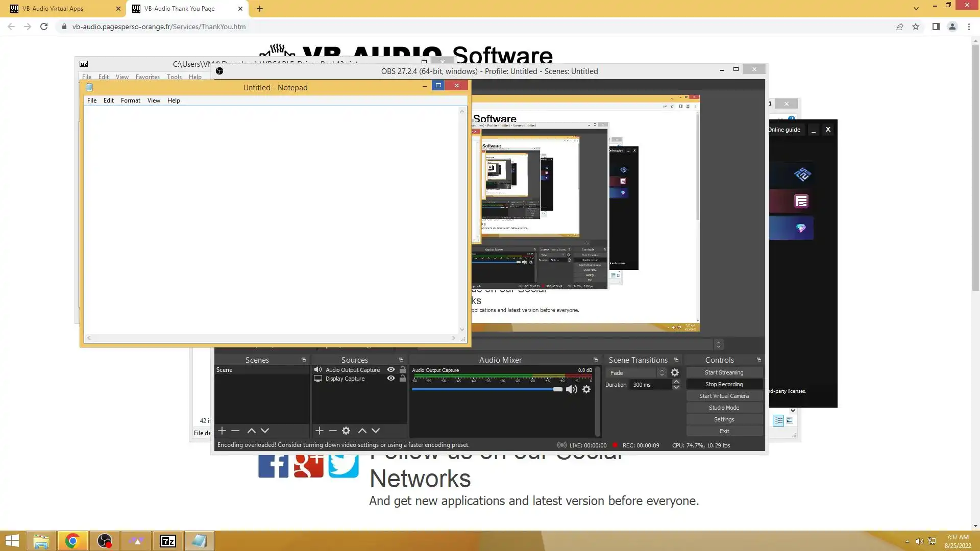The height and width of the screenshot is (551, 980).
Task: Open the Fade transition dropdown
Action: tap(636, 373)
